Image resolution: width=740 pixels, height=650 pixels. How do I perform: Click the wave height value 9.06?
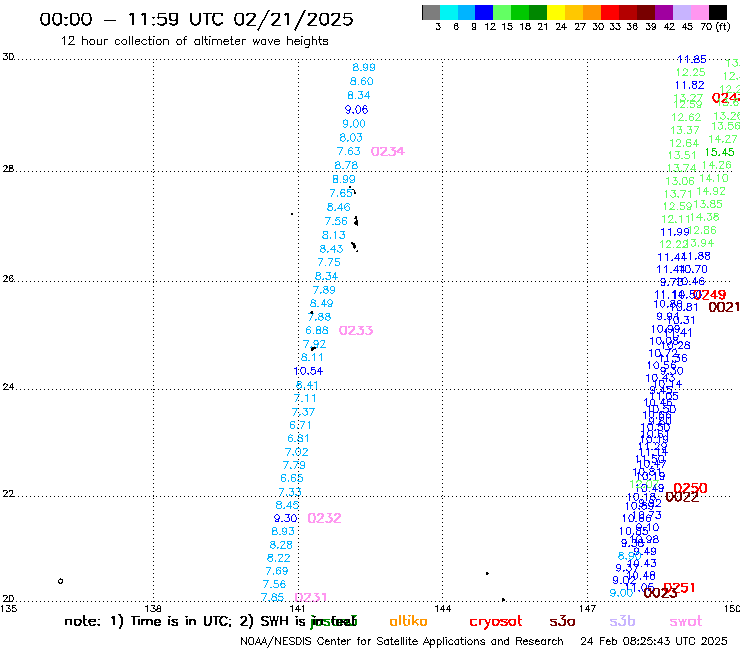coord(356,110)
